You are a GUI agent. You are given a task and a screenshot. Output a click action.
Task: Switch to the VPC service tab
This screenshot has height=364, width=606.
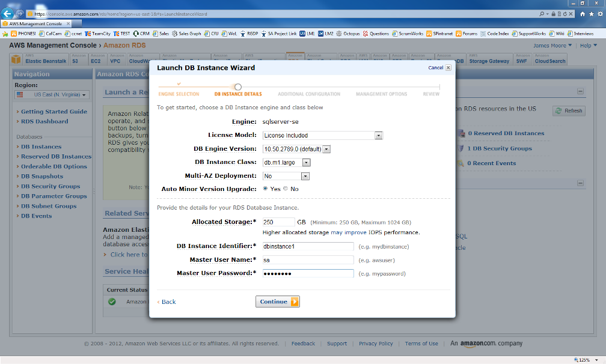pyautogui.click(x=117, y=59)
